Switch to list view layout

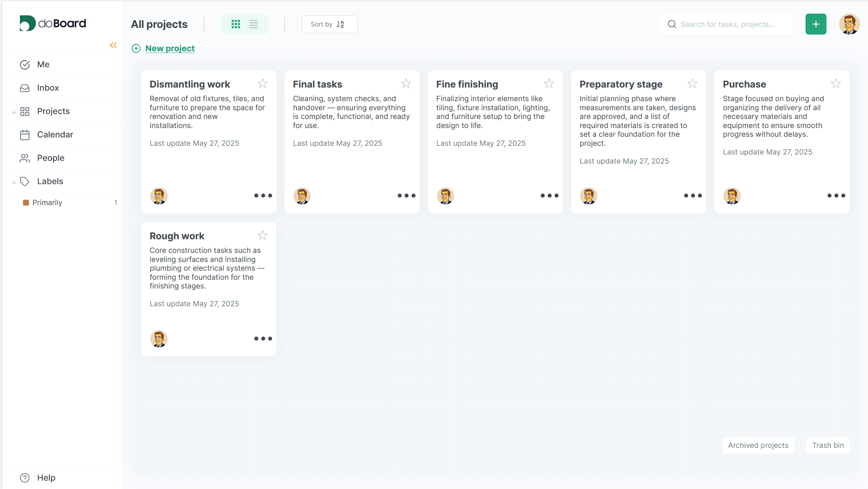pyautogui.click(x=253, y=24)
